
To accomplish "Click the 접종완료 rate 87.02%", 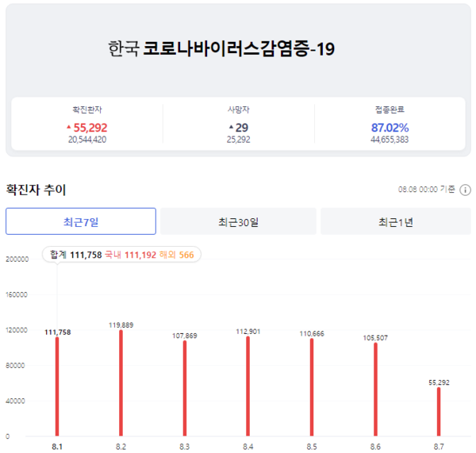I will [390, 128].
